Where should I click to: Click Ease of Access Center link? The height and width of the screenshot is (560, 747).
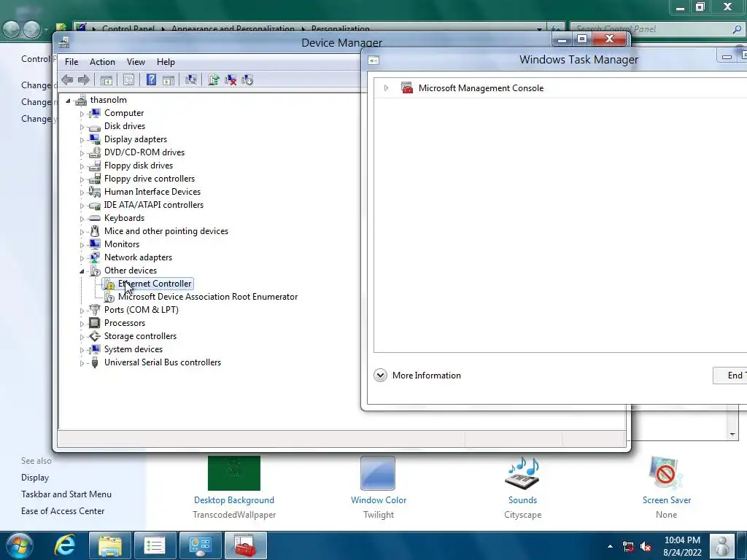63,511
